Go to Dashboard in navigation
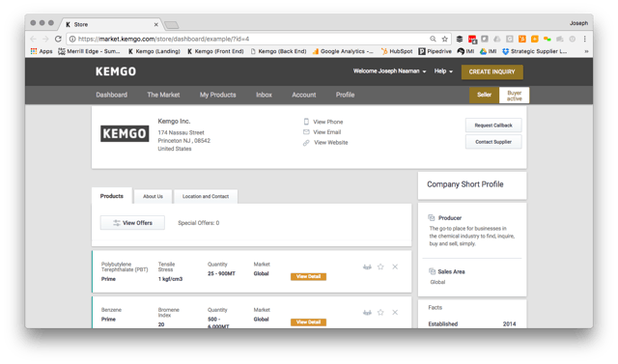The height and width of the screenshot is (364, 618). pos(112,95)
